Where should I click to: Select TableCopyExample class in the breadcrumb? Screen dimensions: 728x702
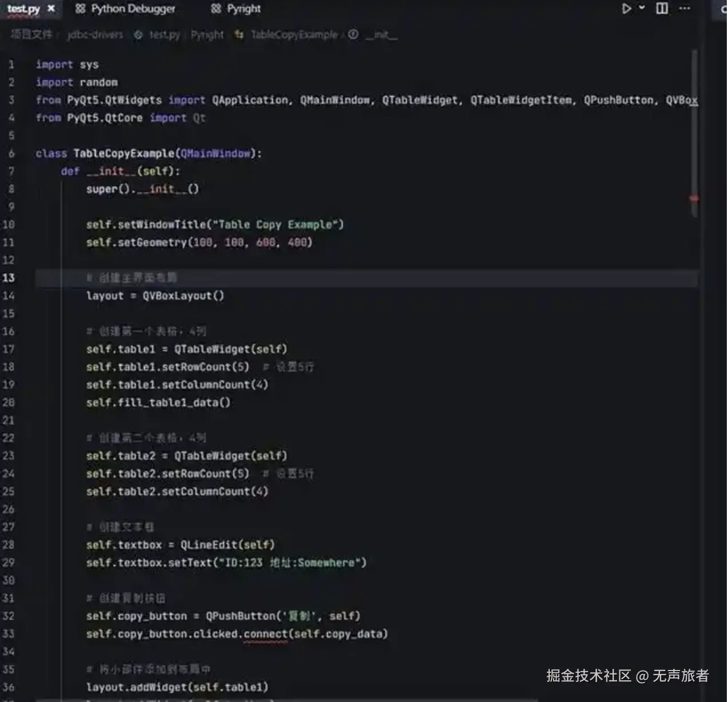click(294, 35)
